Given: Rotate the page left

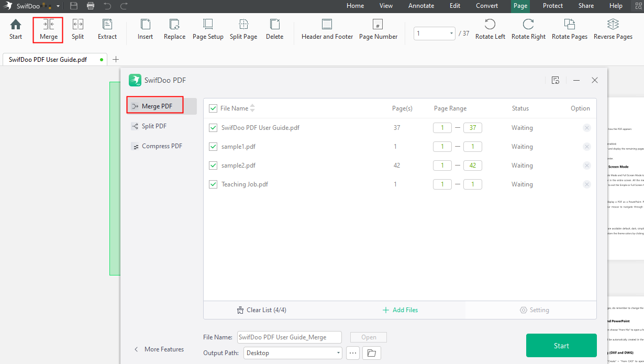Looking at the screenshot, I should [x=490, y=29].
